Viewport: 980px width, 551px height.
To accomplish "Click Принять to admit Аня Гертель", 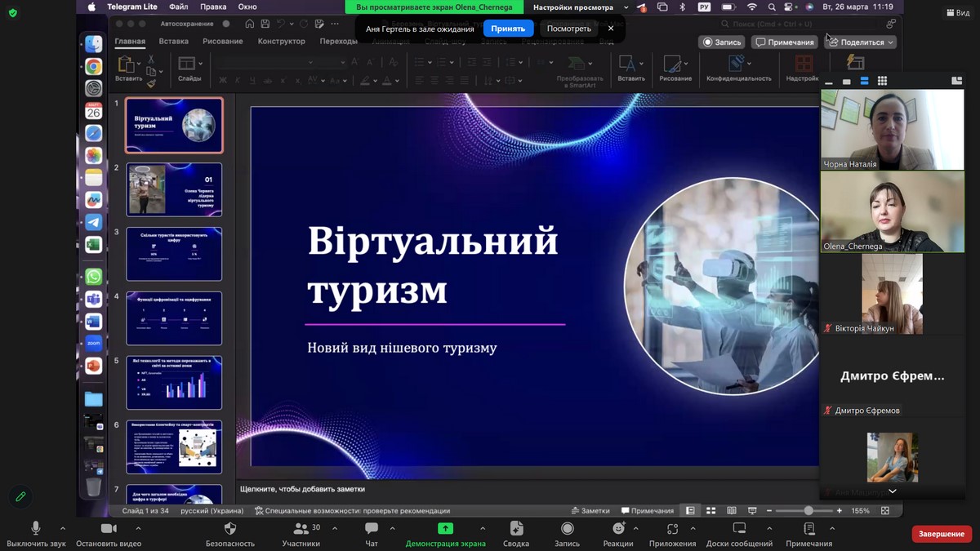I will point(508,29).
